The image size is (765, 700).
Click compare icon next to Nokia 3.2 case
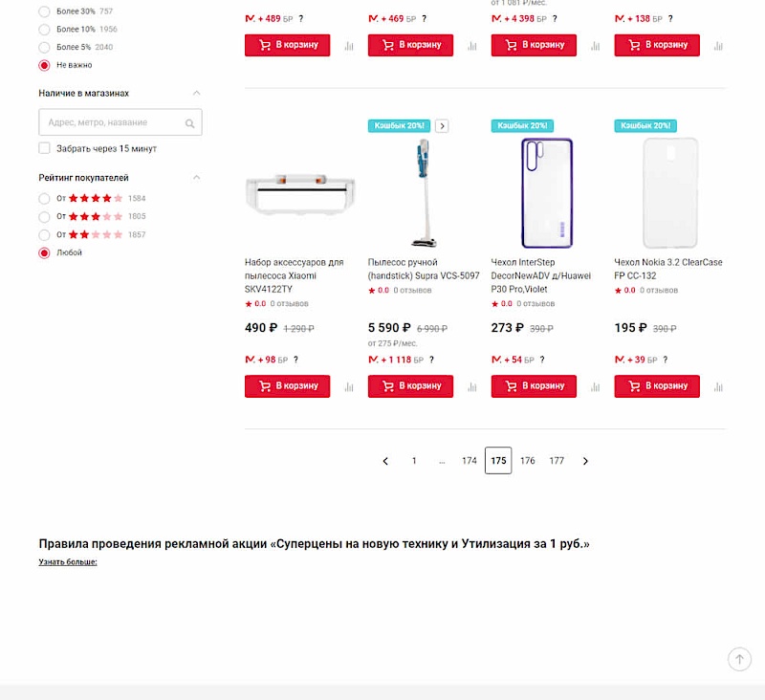coord(718,386)
